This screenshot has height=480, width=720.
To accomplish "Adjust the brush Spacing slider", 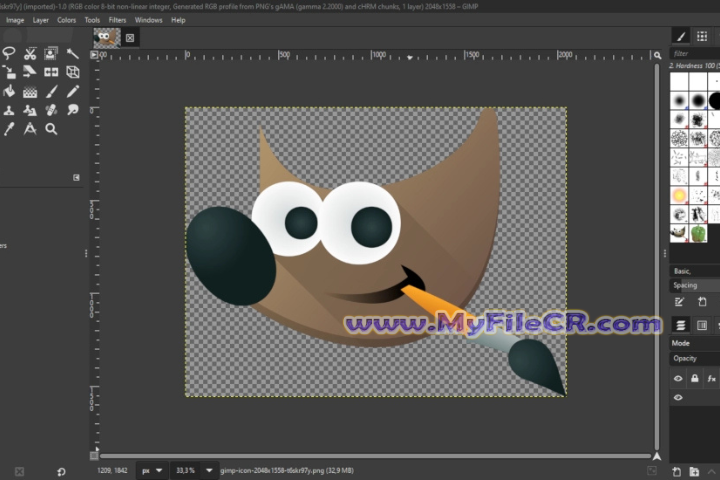I will tap(695, 285).
